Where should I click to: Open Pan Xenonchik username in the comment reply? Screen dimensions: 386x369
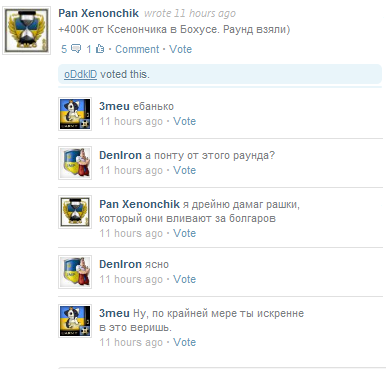point(139,204)
